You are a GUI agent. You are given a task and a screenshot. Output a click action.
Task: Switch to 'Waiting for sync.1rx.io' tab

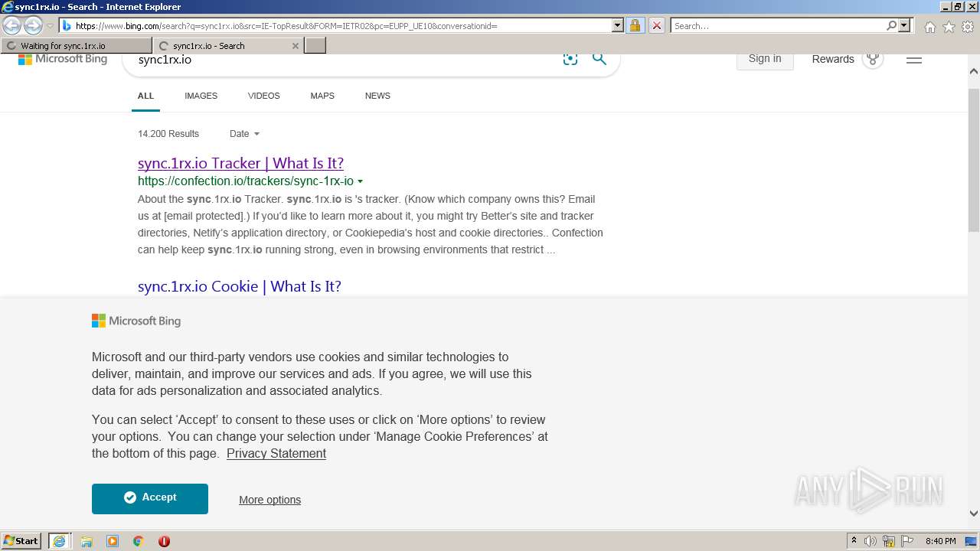[77, 46]
